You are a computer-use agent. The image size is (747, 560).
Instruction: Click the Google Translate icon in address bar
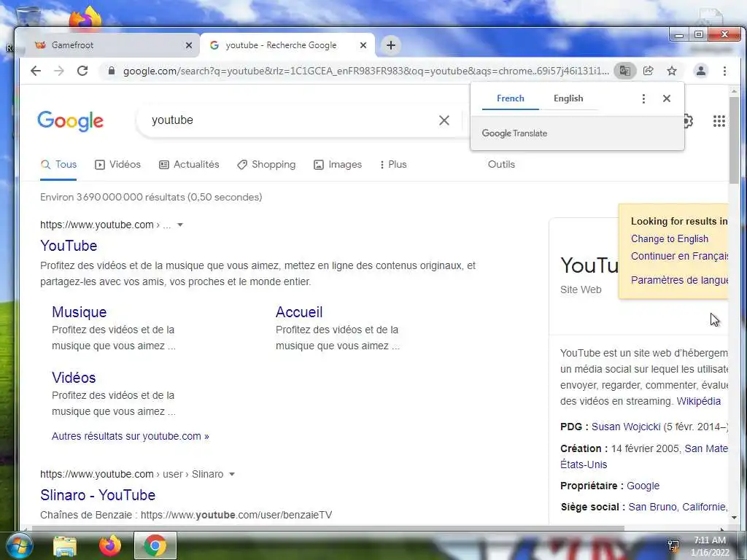coord(625,71)
